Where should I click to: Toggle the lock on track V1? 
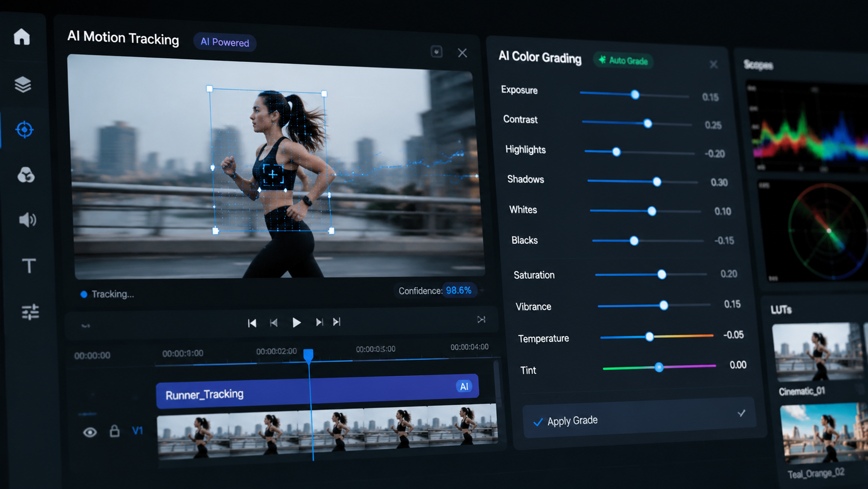pos(114,431)
